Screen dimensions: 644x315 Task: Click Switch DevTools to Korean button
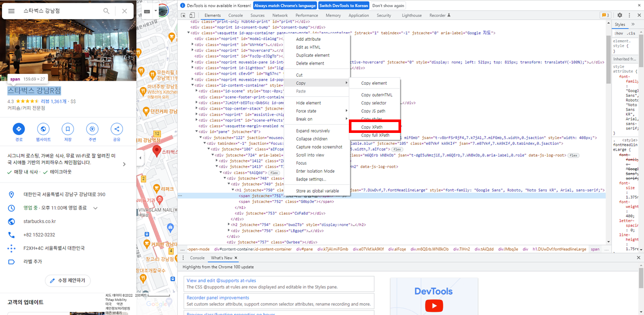(344, 5)
